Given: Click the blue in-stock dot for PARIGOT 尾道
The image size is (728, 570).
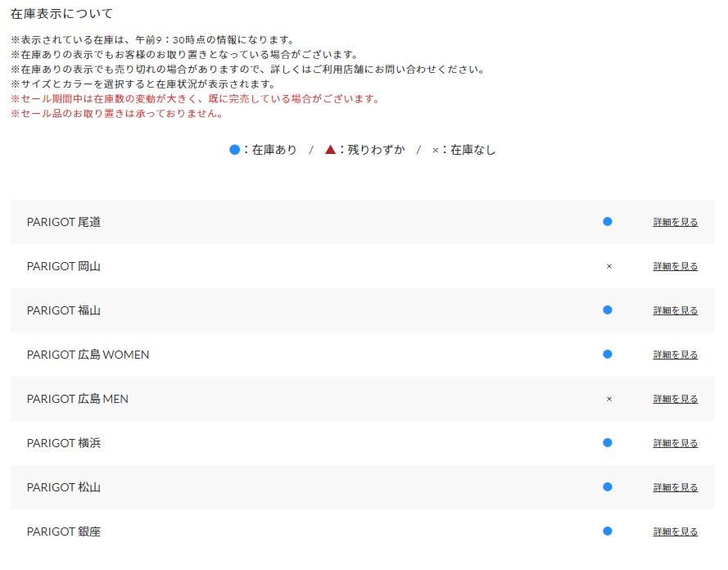Looking at the screenshot, I should 608,222.
